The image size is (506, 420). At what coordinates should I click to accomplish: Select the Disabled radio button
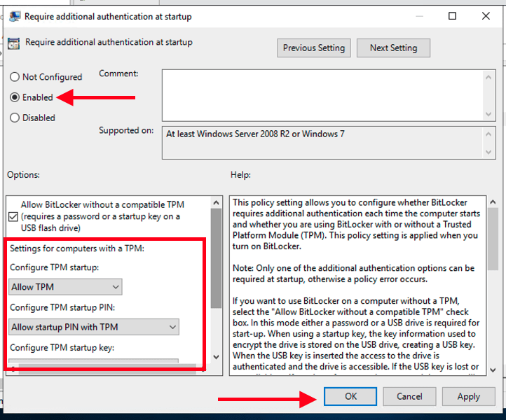pyautogui.click(x=15, y=118)
